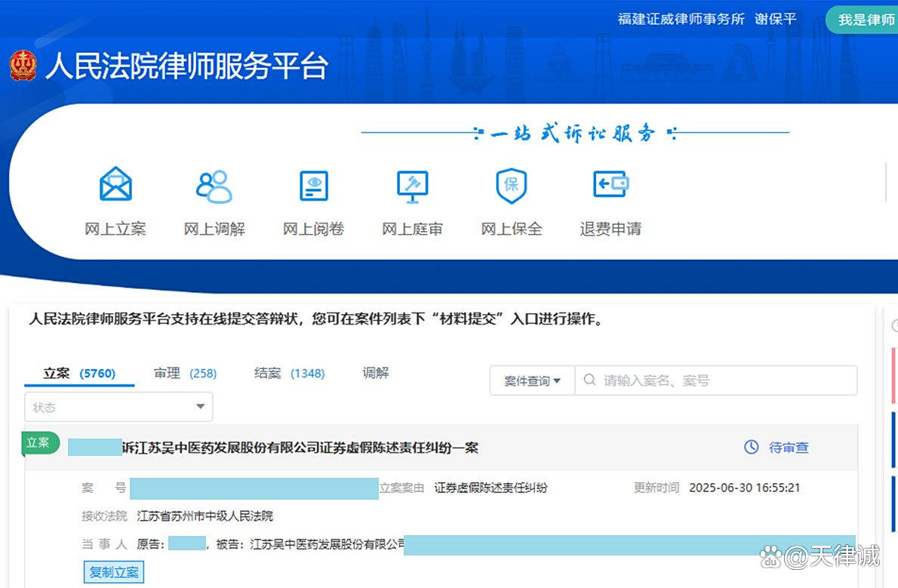898x588 pixels.
Task: Open the 案件查询 query dropdown
Action: pos(531,380)
